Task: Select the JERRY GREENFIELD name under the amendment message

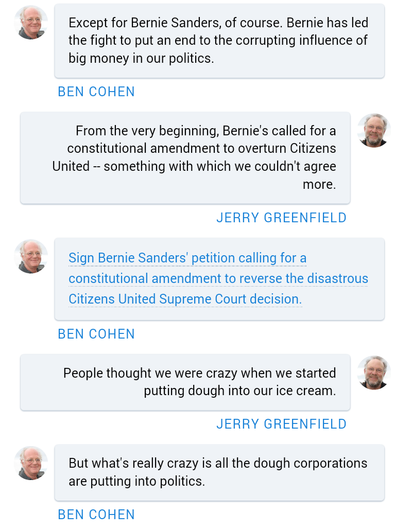Action: 281,218
